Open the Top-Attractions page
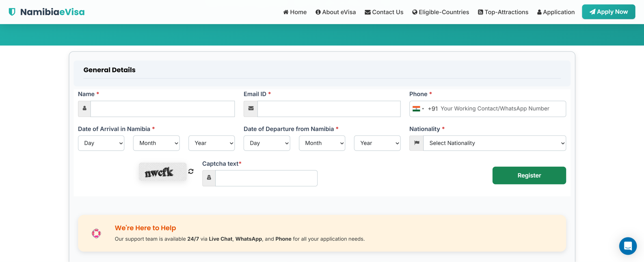 (503, 12)
